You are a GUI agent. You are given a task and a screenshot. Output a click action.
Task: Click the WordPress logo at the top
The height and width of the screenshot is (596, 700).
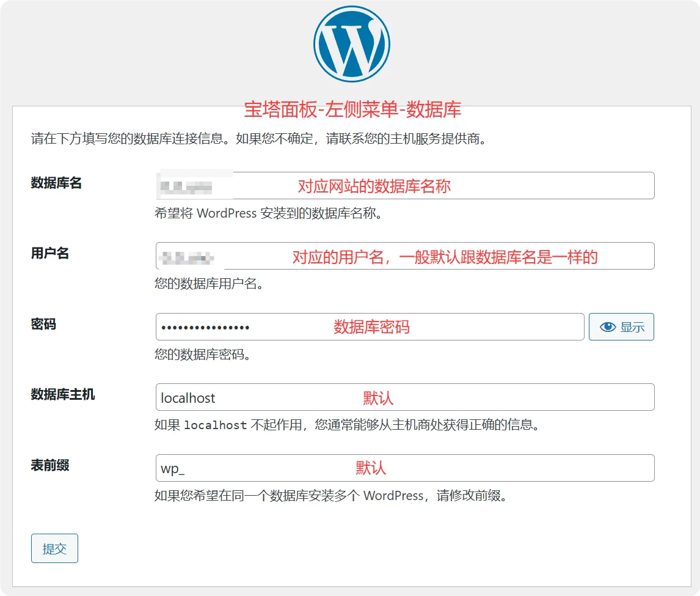tap(351, 44)
